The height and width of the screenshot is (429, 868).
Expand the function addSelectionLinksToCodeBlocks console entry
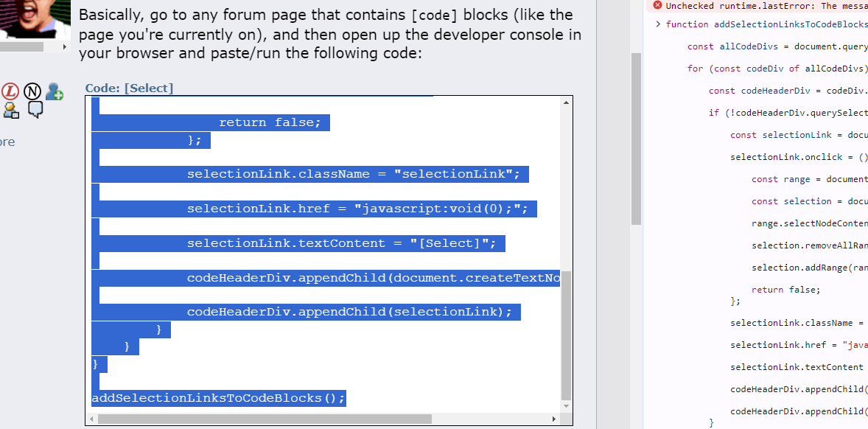pyautogui.click(x=658, y=24)
